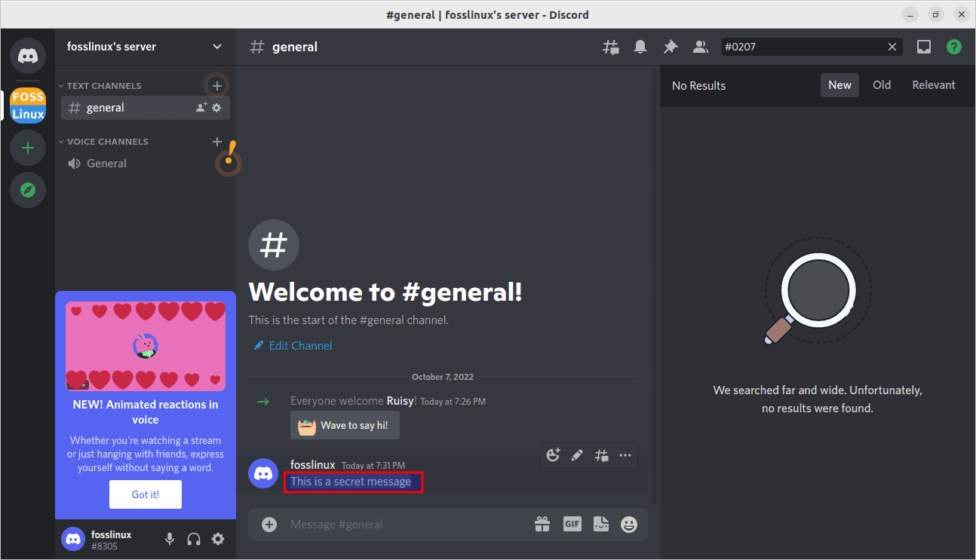Open fosslinux avatar beside message
Screen dimensions: 976x560
[x=263, y=473]
